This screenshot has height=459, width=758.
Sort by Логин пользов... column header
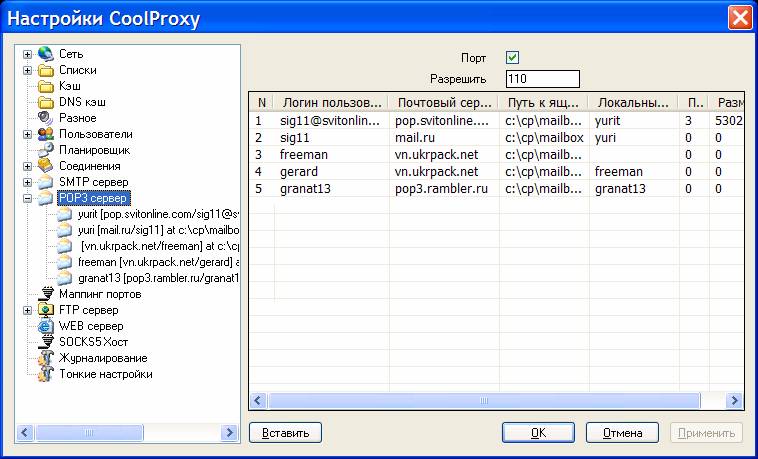332,103
